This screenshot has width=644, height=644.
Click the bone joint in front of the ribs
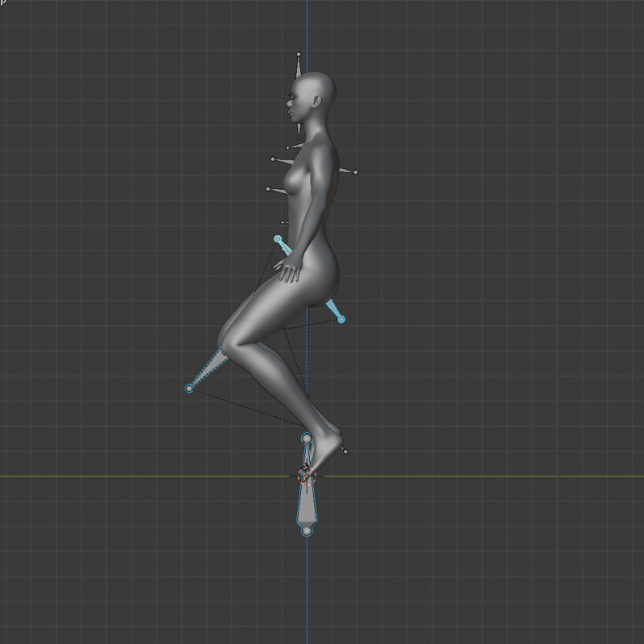(x=268, y=189)
